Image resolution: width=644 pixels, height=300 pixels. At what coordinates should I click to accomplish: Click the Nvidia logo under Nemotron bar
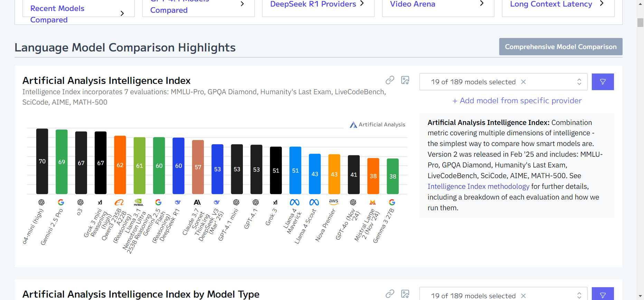click(139, 202)
